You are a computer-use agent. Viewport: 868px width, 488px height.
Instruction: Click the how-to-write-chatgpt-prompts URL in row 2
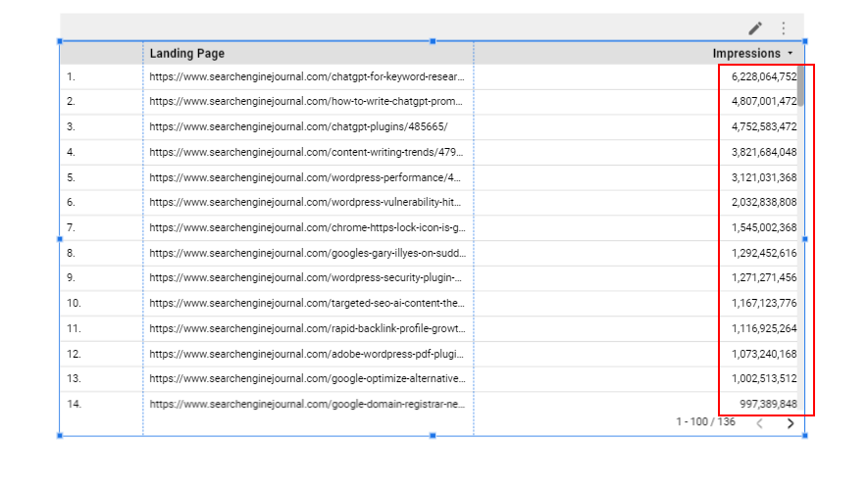coord(307,101)
